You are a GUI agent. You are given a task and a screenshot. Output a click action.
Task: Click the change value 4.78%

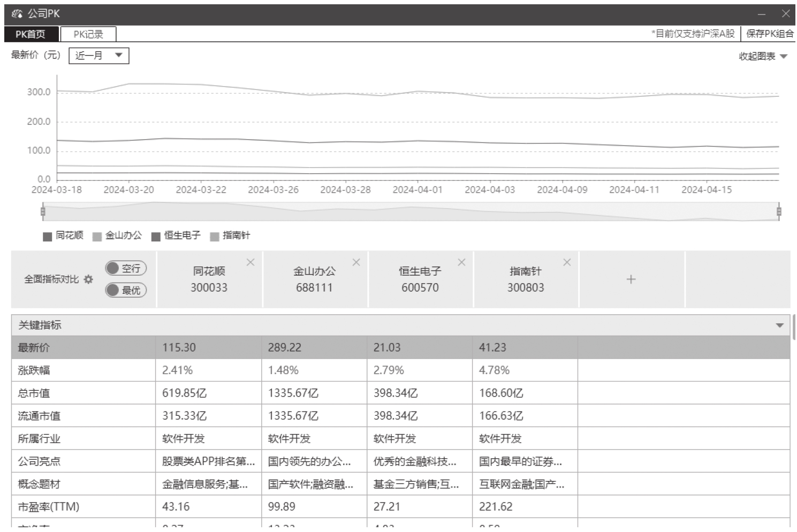pos(495,370)
